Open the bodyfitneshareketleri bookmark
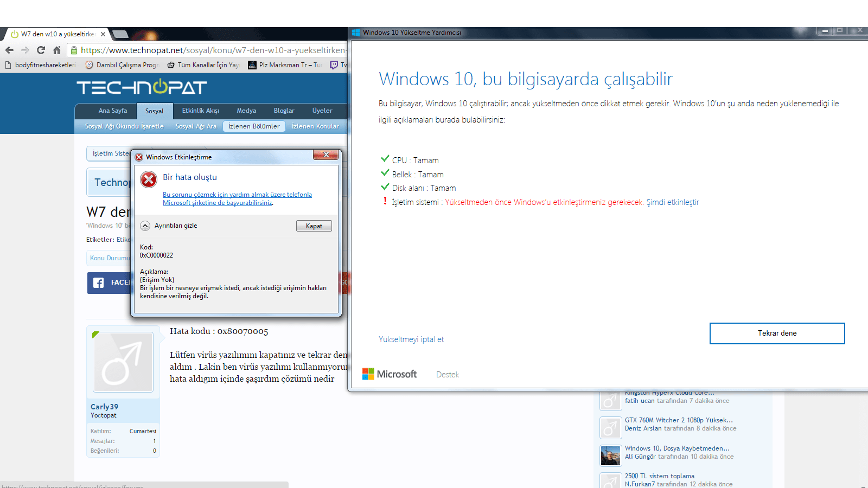 [x=41, y=65]
